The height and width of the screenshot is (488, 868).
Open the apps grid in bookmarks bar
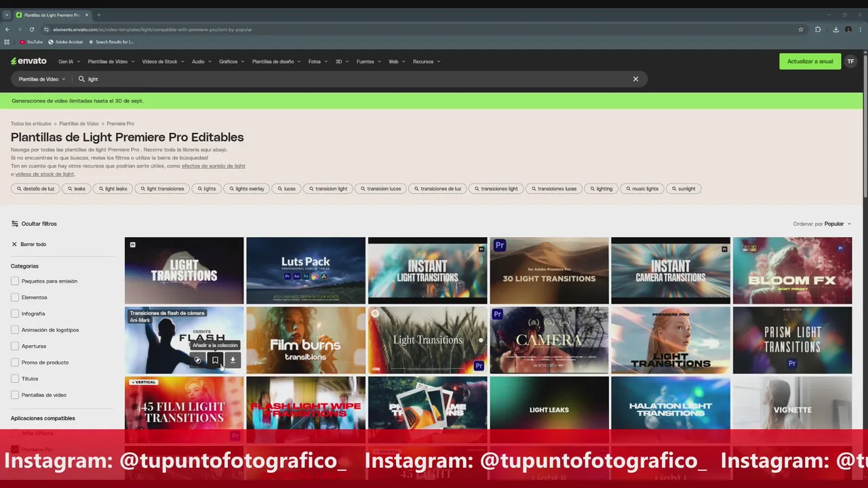[7, 42]
